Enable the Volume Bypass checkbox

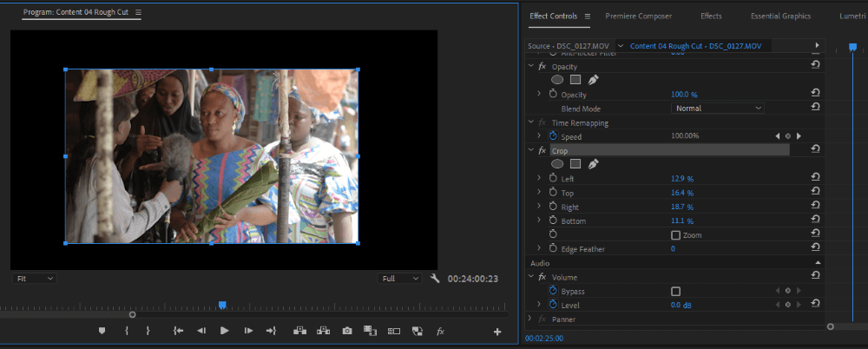pos(675,291)
